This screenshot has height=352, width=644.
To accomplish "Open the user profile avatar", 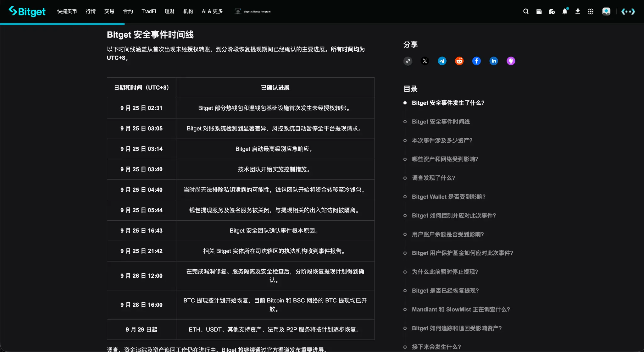I will tap(606, 11).
